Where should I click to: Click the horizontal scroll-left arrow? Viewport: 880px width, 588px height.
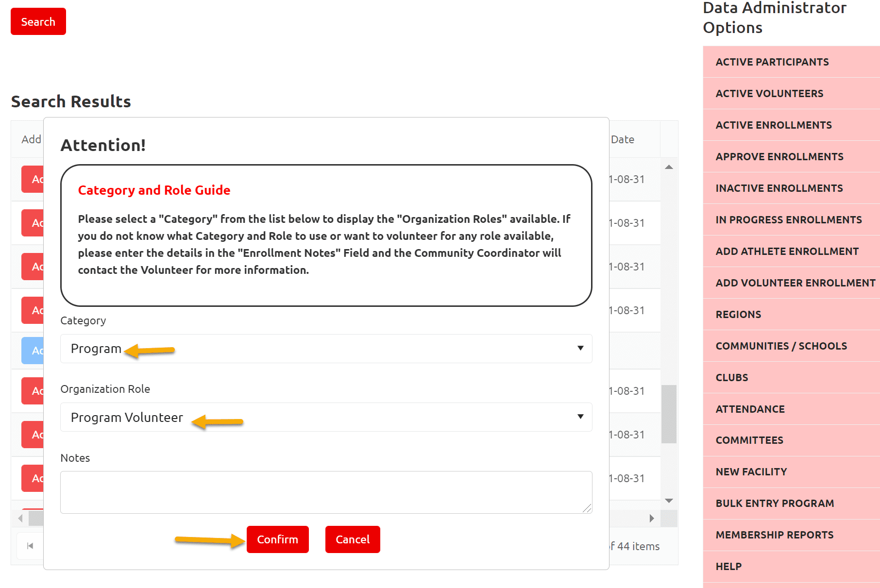[20, 518]
